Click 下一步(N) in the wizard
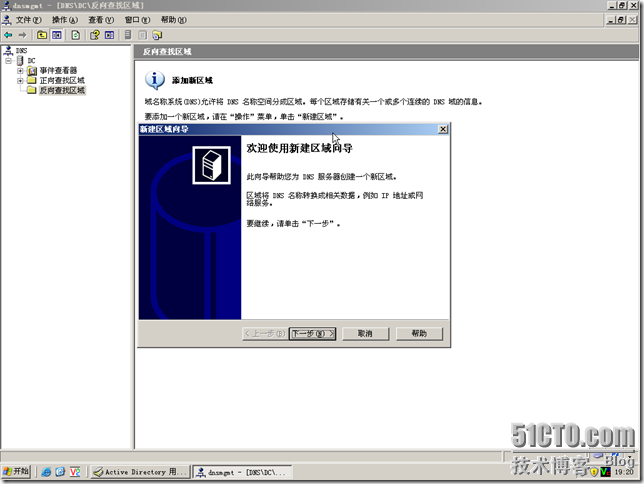 (x=313, y=333)
